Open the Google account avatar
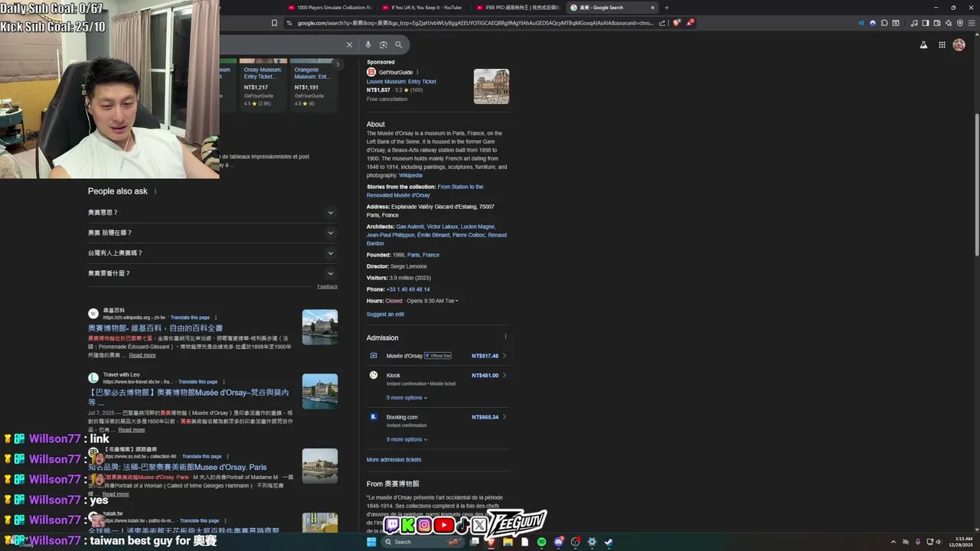The width and height of the screenshot is (980, 551). click(x=959, y=45)
